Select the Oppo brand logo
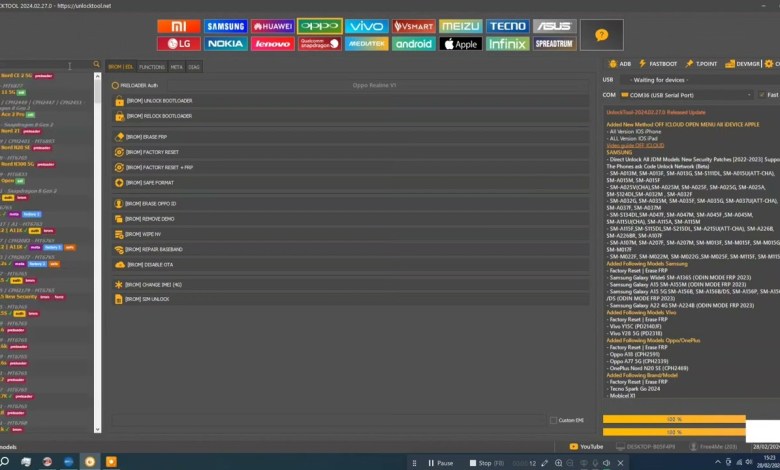The height and width of the screenshot is (470, 780). coord(320,26)
